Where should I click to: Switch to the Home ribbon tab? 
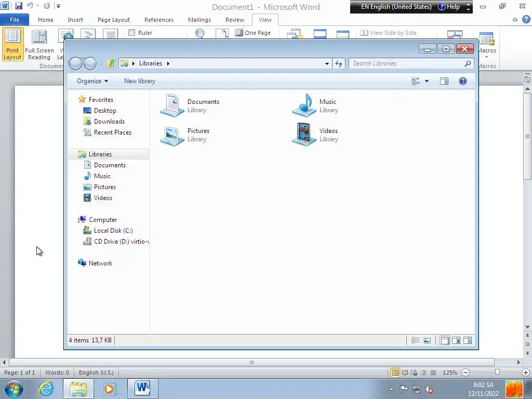pos(46,20)
